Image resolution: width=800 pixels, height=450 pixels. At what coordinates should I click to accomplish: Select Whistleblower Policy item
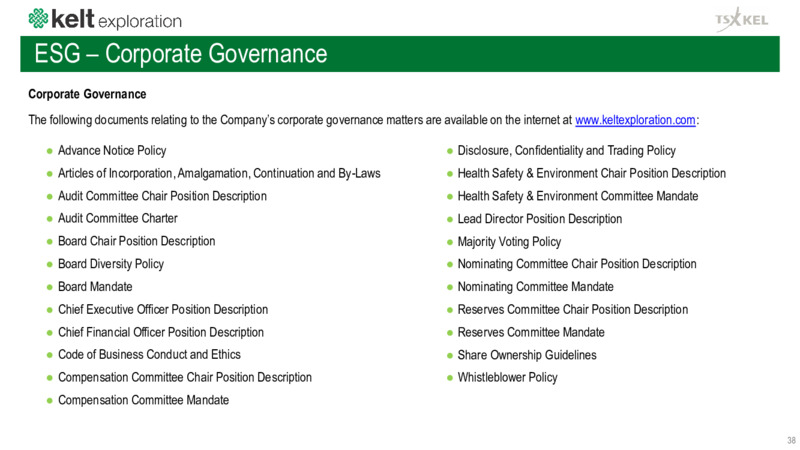507,378
